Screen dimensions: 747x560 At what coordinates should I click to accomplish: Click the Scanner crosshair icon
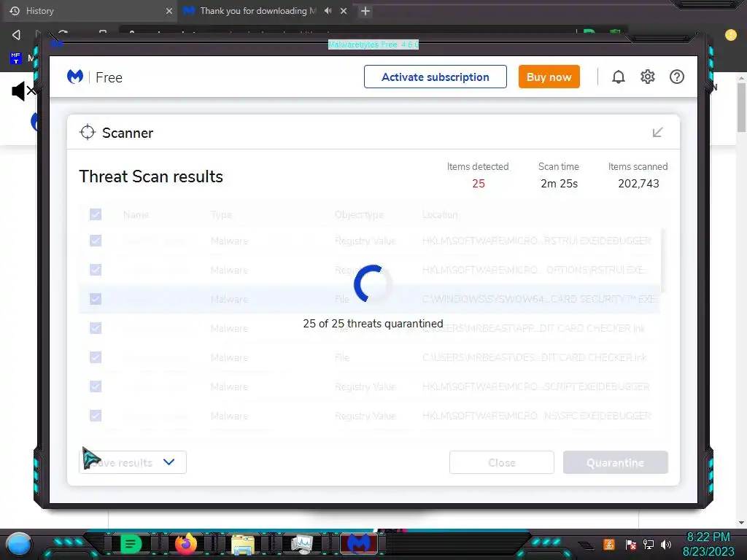point(88,133)
